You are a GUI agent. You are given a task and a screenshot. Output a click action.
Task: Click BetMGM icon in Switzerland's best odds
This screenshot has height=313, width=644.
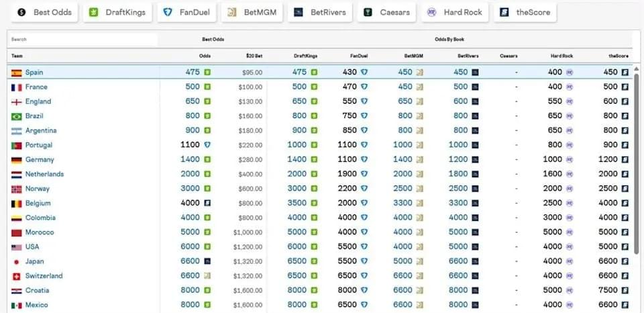pyautogui.click(x=207, y=275)
